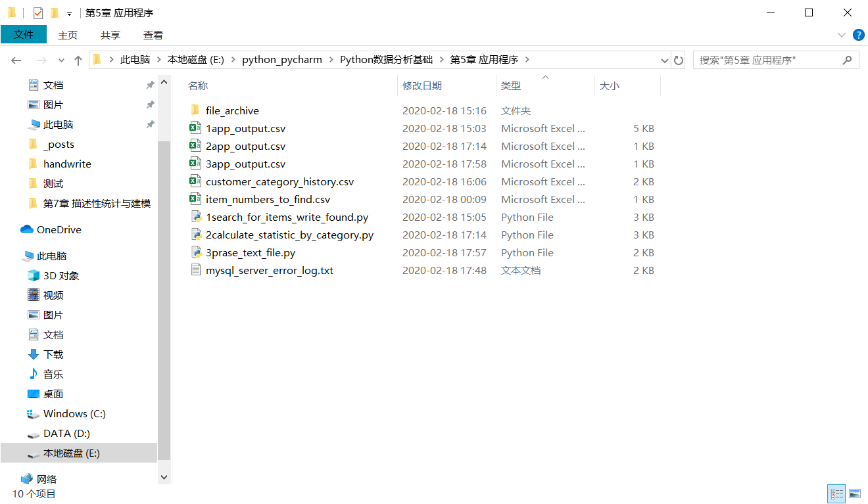Select the 2app_output.csv Excel icon

(195, 146)
